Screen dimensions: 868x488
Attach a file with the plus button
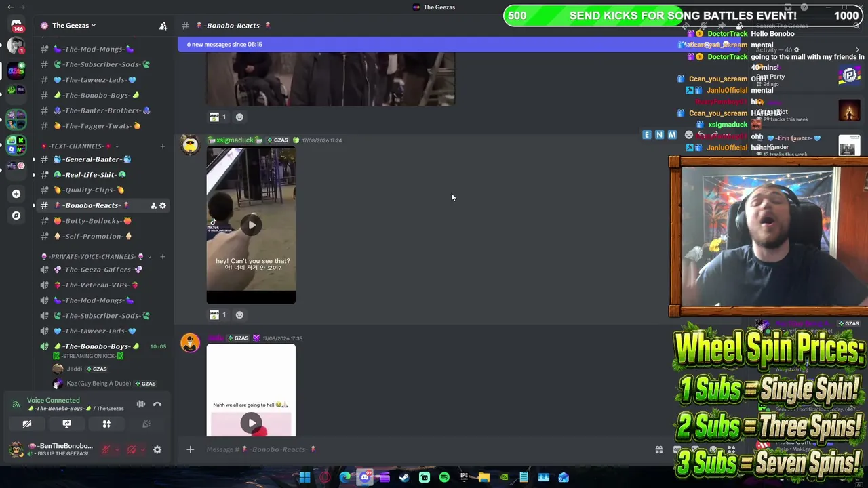190,449
